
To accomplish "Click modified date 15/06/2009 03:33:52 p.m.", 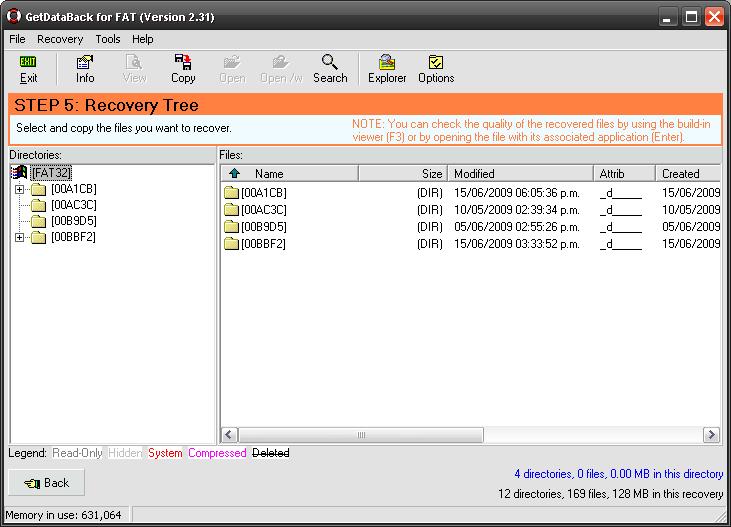I will coord(517,244).
